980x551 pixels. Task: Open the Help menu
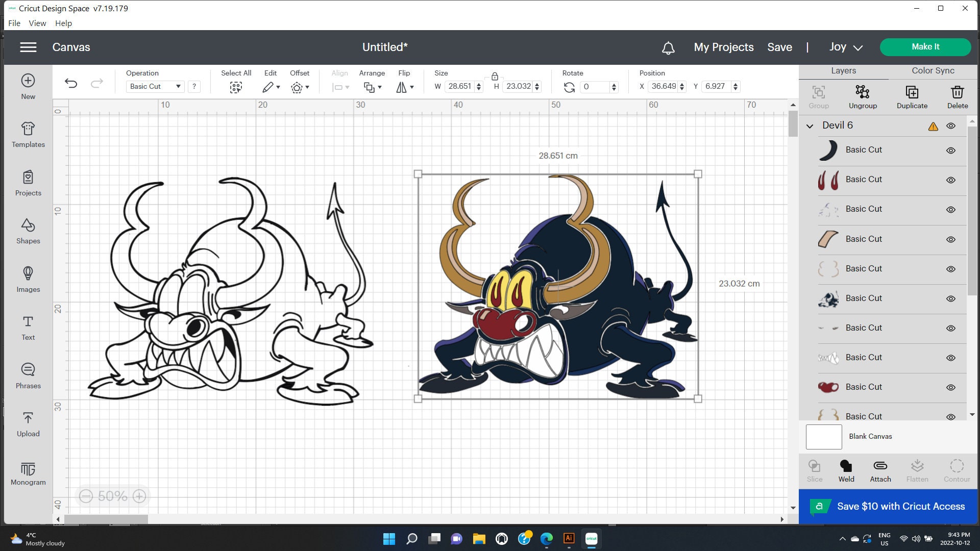pyautogui.click(x=63, y=23)
